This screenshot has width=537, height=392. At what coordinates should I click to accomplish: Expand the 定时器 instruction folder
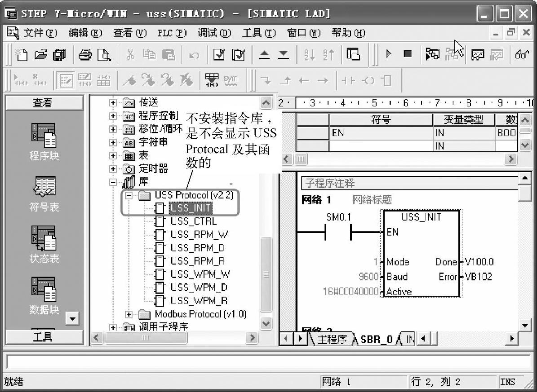(x=113, y=169)
